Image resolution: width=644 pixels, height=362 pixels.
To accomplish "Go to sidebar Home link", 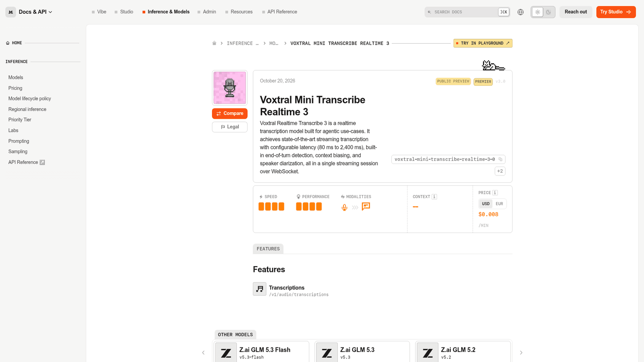I will click(14, 43).
